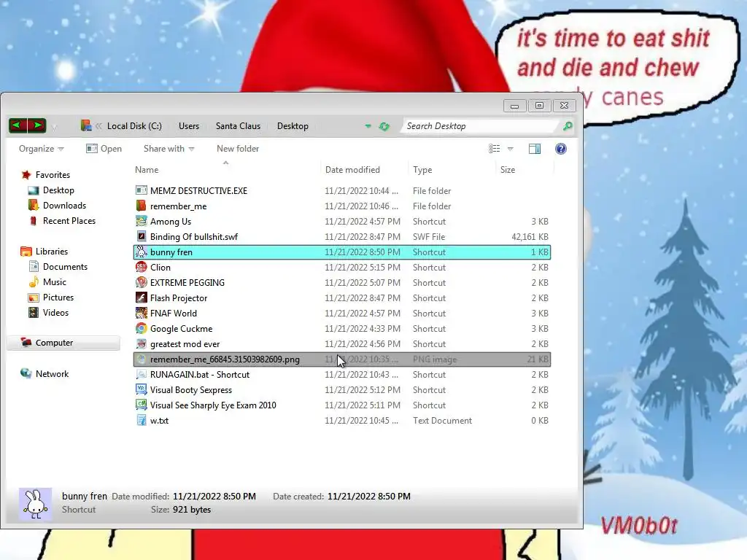Select FNAF World shortcut icon
747x560 pixels.
pos(141,313)
